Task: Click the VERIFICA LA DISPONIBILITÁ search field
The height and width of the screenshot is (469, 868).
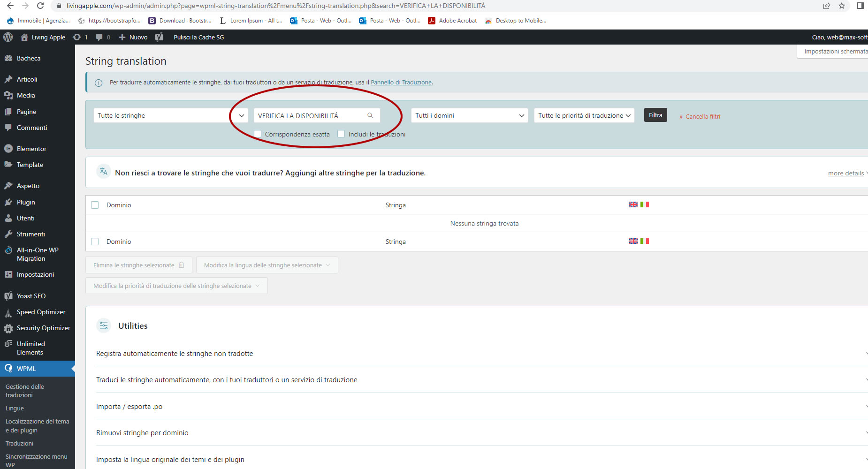Action: [310, 115]
